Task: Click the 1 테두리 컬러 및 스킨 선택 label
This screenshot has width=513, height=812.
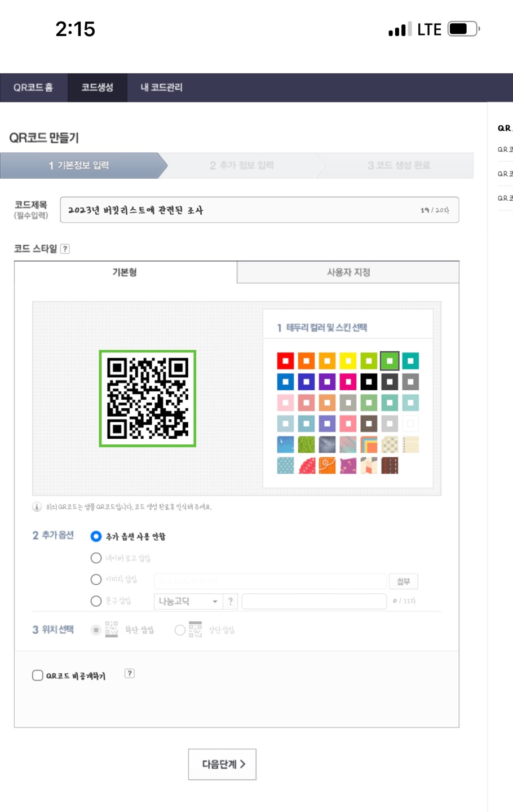Action: pos(322,328)
